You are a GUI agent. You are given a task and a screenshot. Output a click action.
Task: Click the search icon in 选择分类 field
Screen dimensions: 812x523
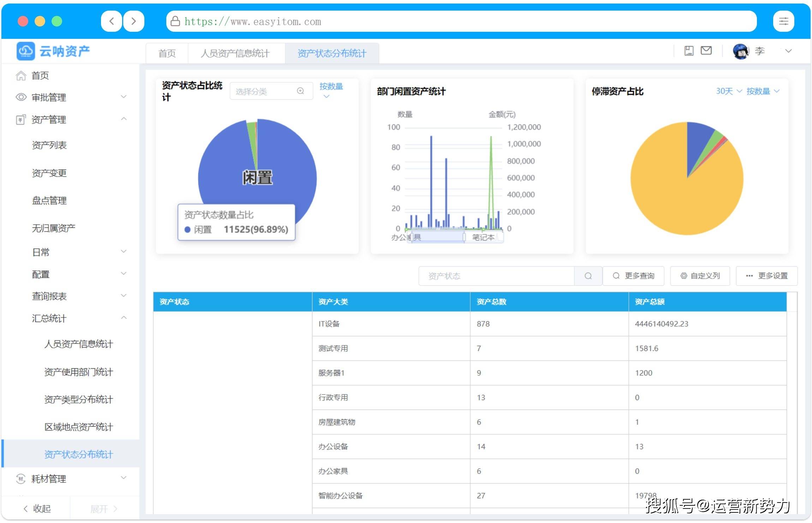[x=300, y=91]
